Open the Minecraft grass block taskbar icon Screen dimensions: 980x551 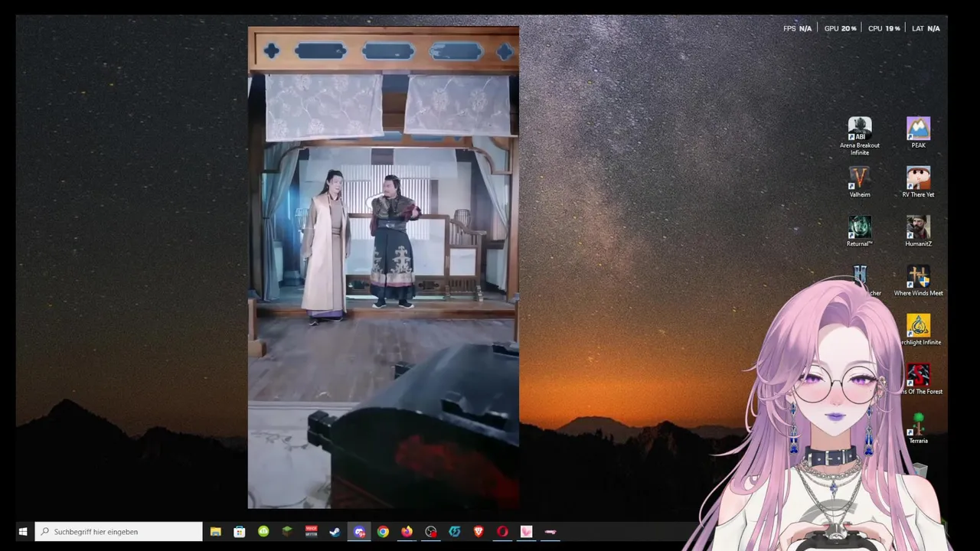[287, 531]
